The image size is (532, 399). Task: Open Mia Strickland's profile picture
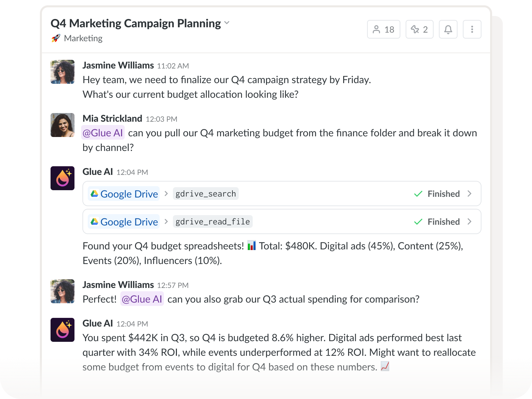tap(63, 125)
